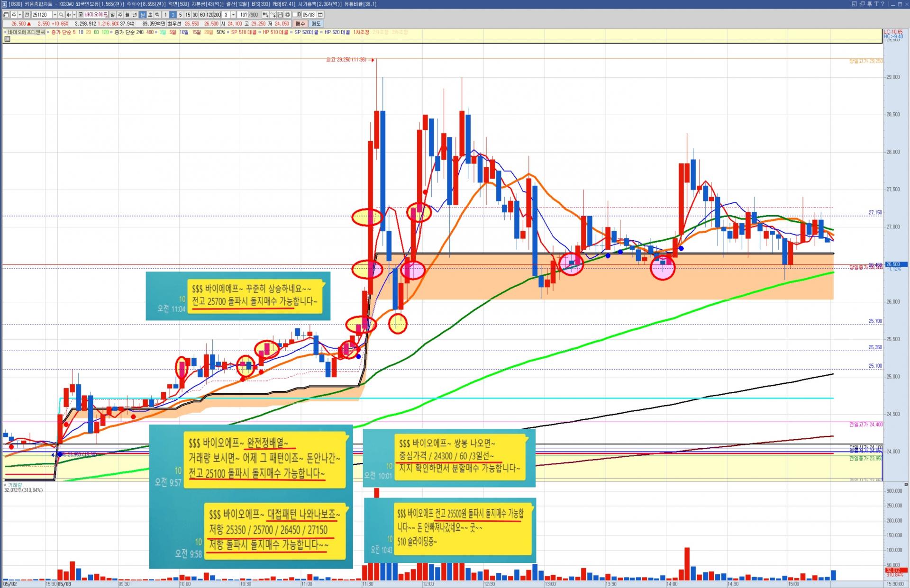Click the 05/03 date input field
This screenshot has width=910, height=588.
(x=309, y=15)
